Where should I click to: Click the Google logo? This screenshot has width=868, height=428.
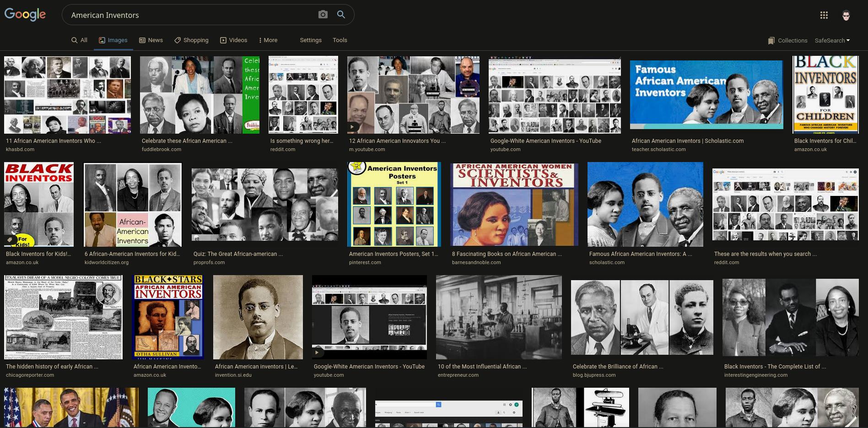25,15
